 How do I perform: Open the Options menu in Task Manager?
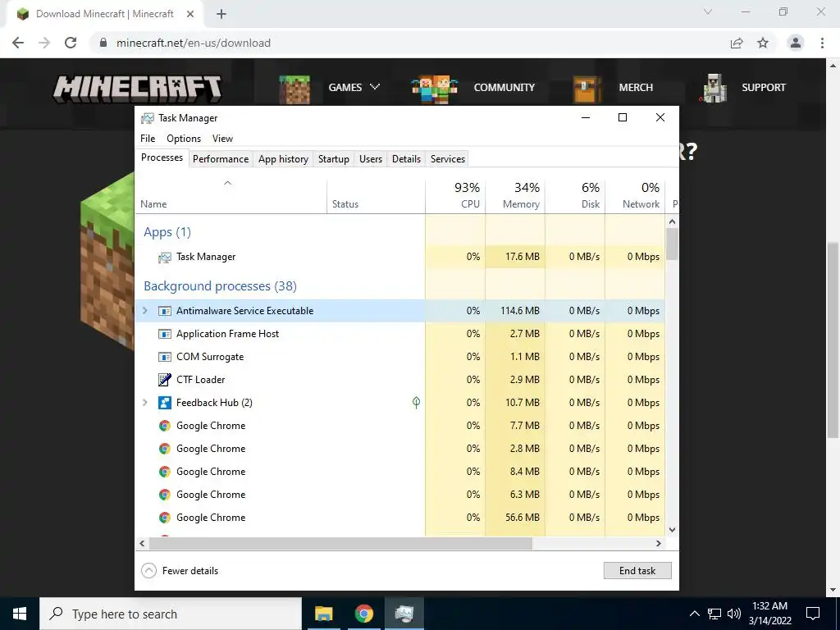(184, 139)
